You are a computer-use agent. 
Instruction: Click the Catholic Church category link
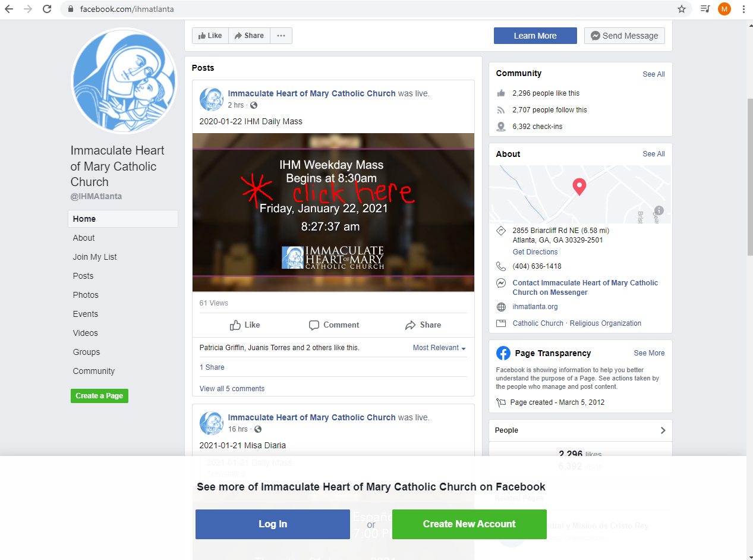(x=538, y=323)
